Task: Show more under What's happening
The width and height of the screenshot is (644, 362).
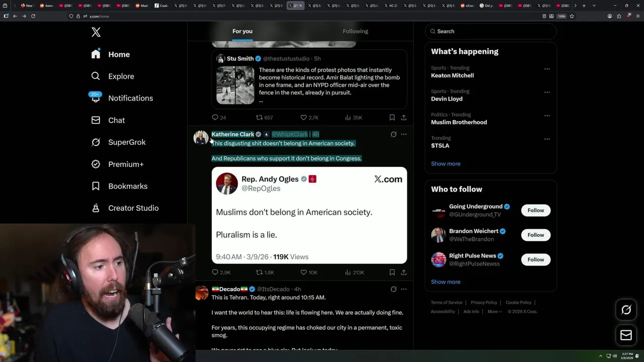Action: 445,164
